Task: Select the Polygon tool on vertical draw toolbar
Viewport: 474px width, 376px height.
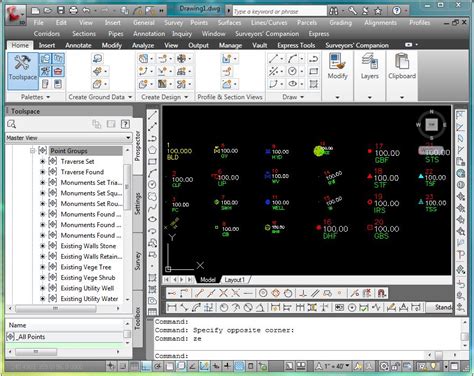Action: point(152,150)
